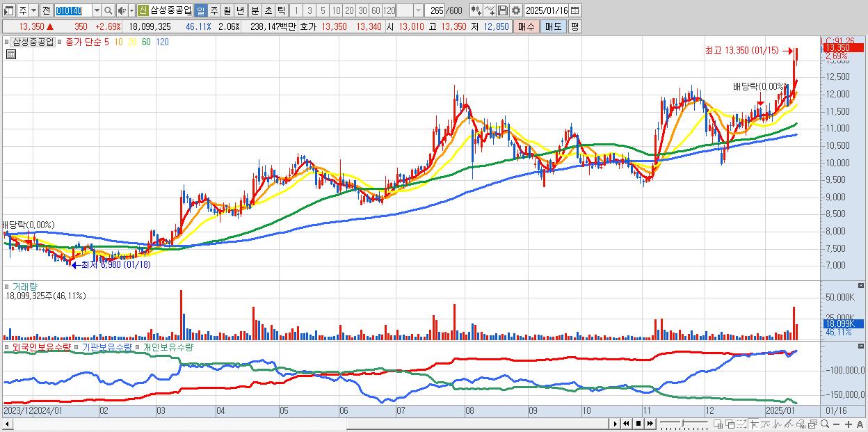Choose the 120 interval button
Image resolution: width=868 pixels, height=432 pixels.
pyautogui.click(x=389, y=10)
